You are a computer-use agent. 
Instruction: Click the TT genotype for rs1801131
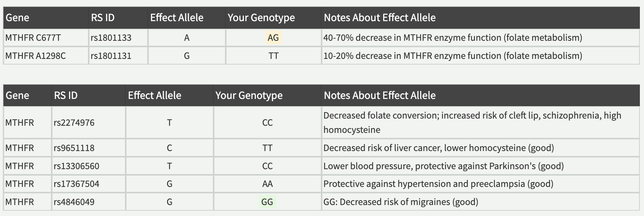coord(274,56)
